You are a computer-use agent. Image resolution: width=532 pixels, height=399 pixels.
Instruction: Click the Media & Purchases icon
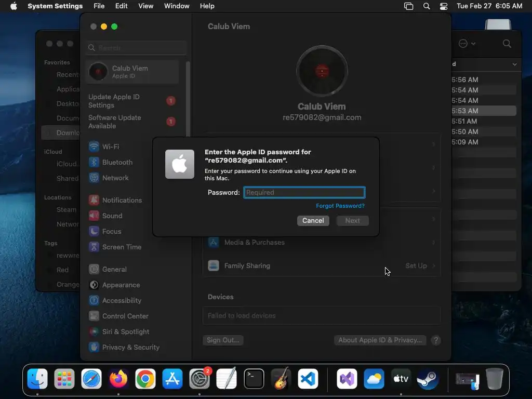pyautogui.click(x=214, y=242)
